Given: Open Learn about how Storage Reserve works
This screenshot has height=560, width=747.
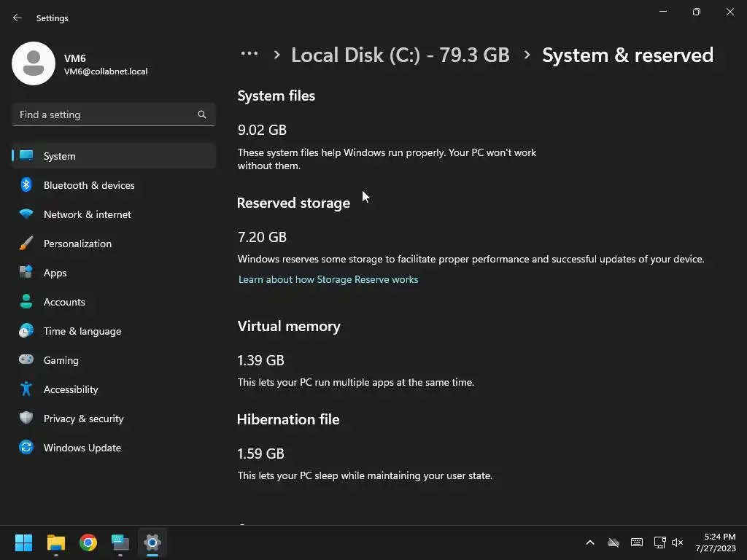Looking at the screenshot, I should pos(328,279).
